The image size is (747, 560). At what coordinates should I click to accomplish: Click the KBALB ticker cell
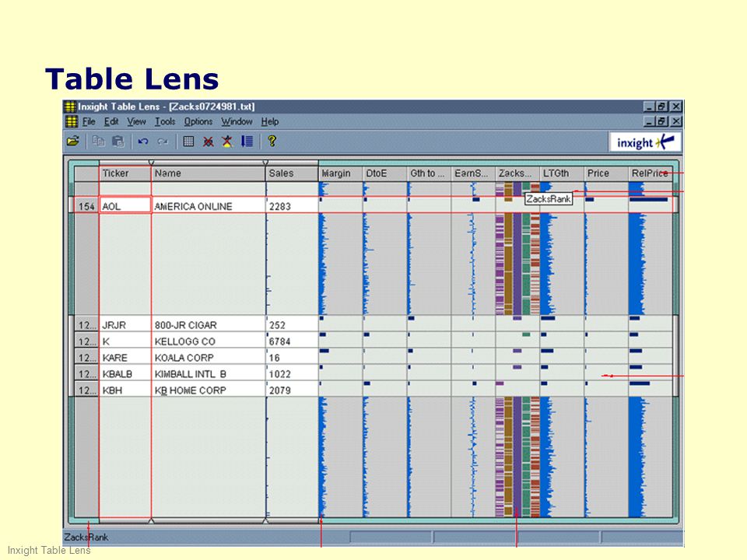[x=125, y=374]
